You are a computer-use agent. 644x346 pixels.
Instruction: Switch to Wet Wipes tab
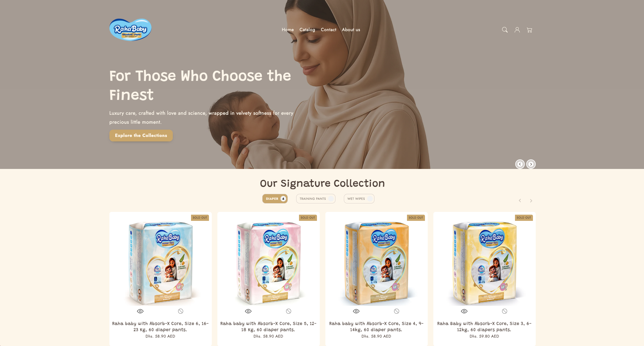(x=359, y=199)
